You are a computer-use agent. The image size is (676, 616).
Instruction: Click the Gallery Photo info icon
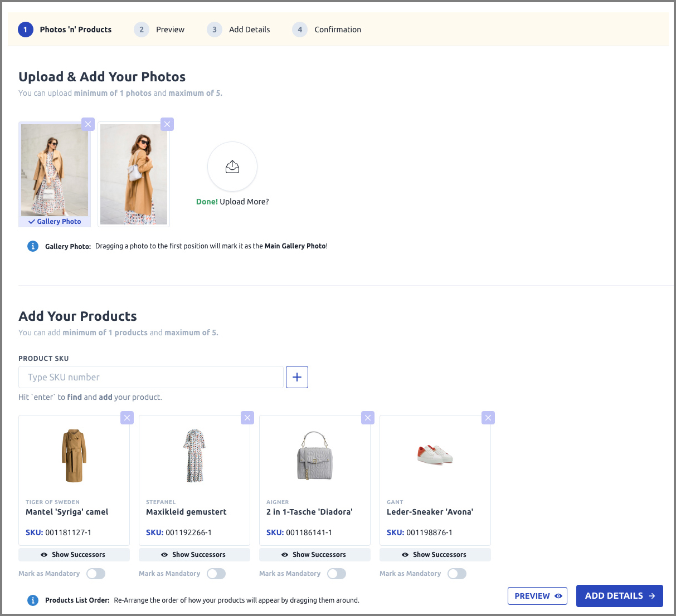click(x=33, y=246)
